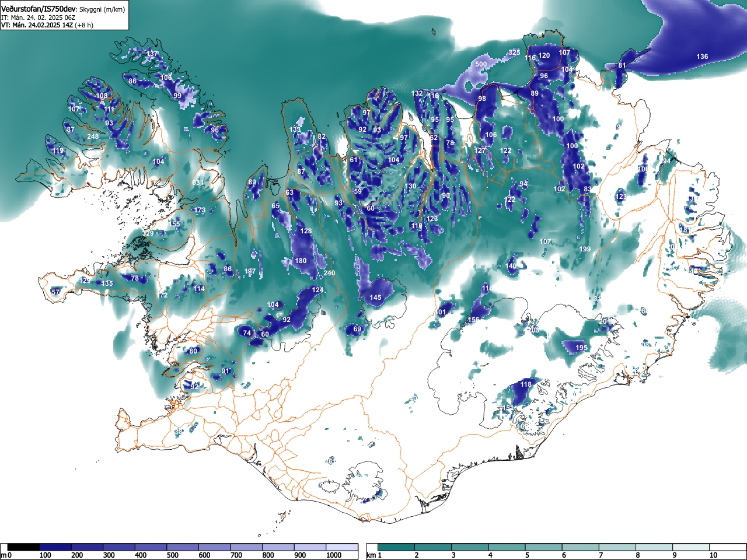Select the 631 visibility value label
This screenshot has height=560, width=747.
198,183
